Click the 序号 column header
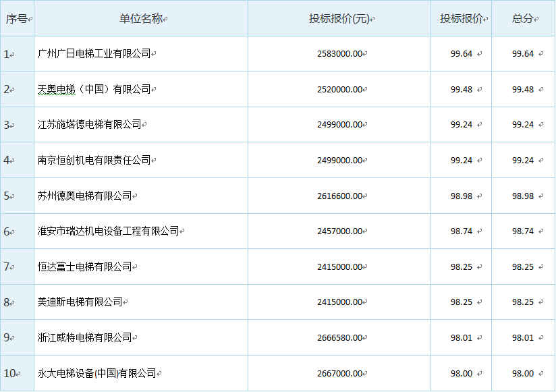Viewport: 556px width, 392px height. 17,18
